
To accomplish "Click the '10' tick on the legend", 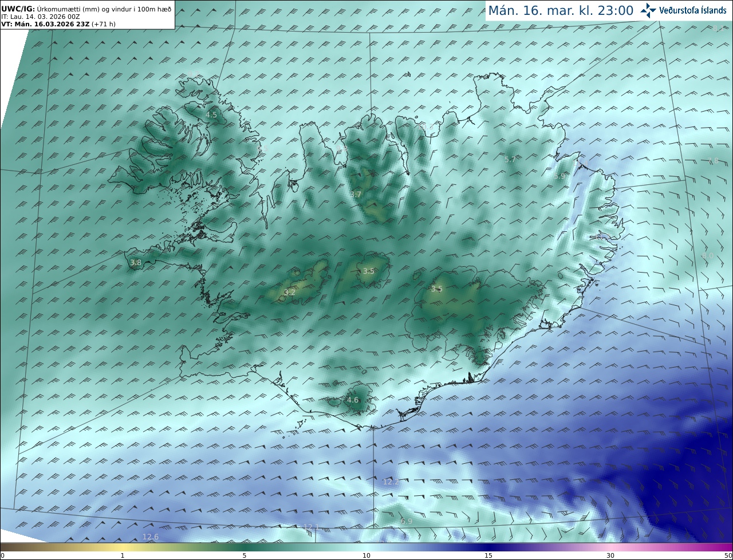I will tap(366, 556).
